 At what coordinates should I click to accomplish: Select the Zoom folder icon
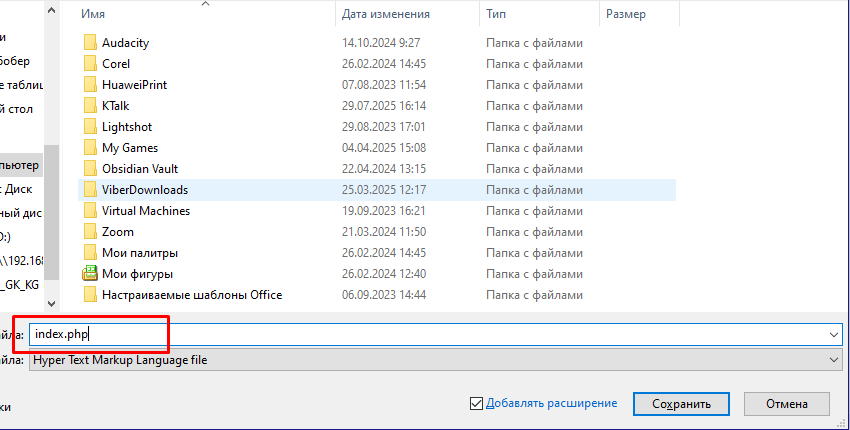point(90,232)
